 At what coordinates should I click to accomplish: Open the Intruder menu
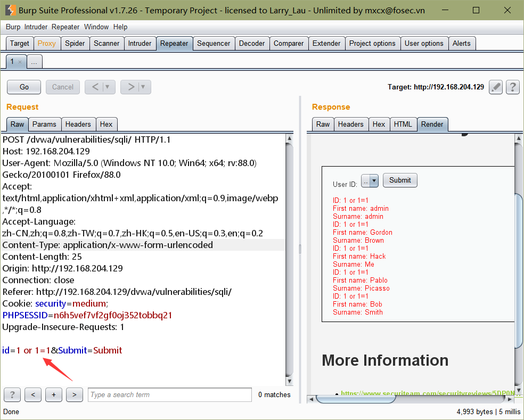click(36, 27)
